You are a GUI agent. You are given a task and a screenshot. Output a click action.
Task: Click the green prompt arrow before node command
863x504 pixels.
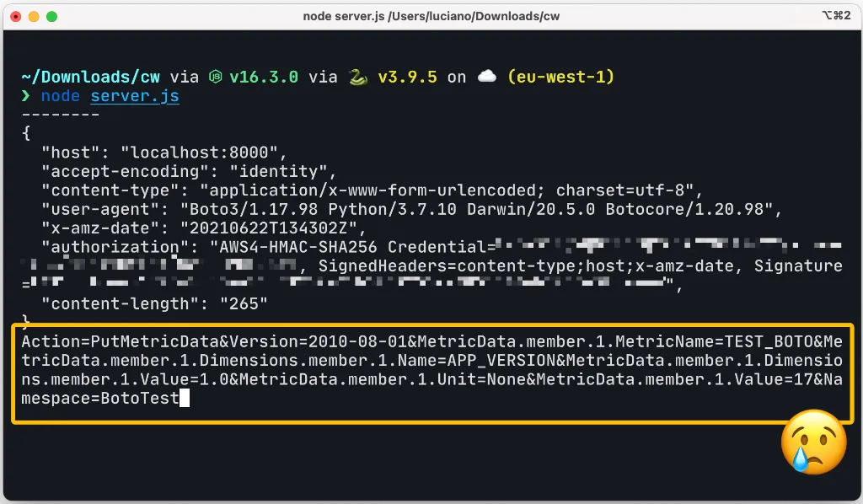coord(25,96)
